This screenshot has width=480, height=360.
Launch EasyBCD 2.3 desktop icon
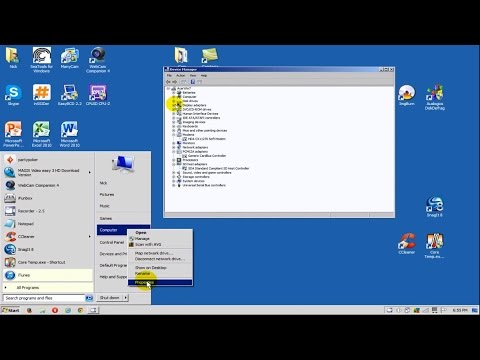[70, 95]
